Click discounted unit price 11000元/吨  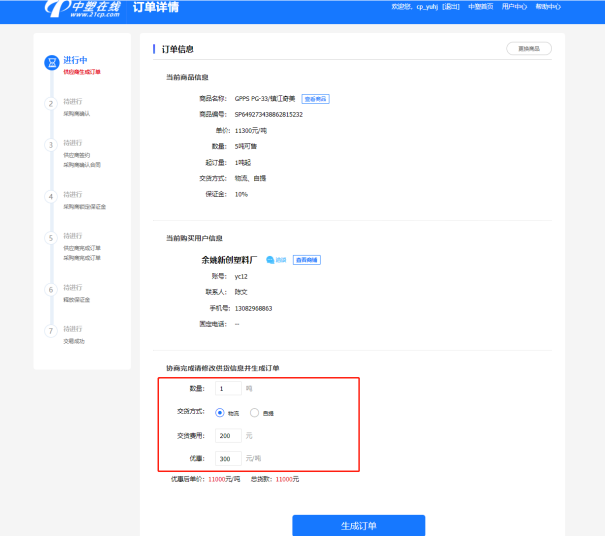tap(224, 479)
